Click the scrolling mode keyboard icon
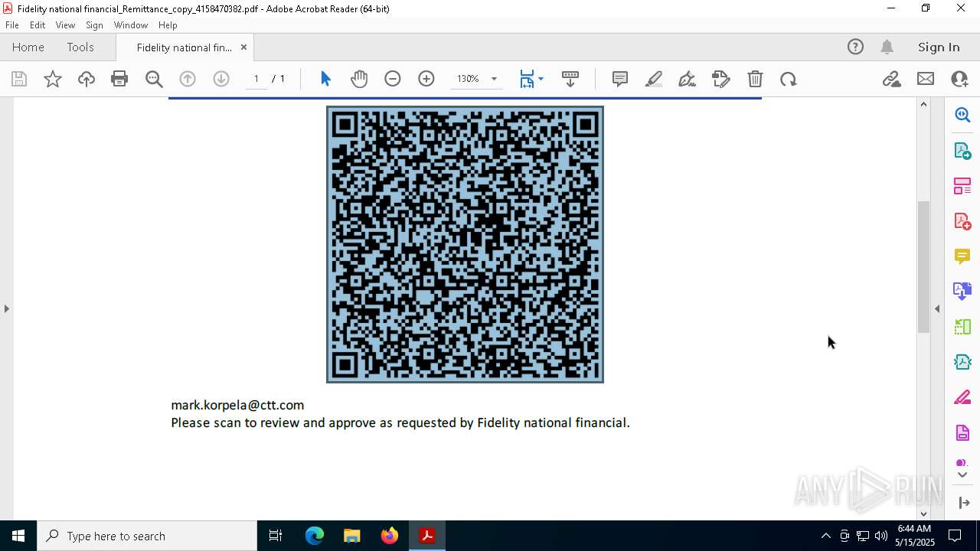Viewport: 980px width, 551px height. (570, 79)
